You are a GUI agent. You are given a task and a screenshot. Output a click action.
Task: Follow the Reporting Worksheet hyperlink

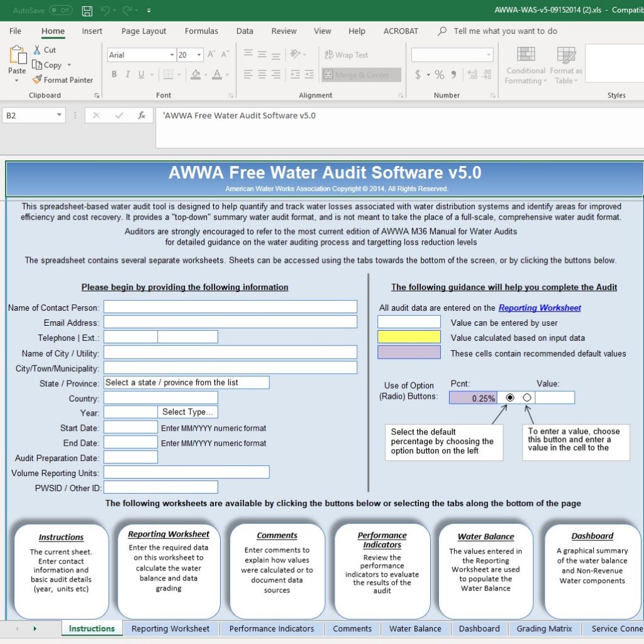tap(540, 308)
